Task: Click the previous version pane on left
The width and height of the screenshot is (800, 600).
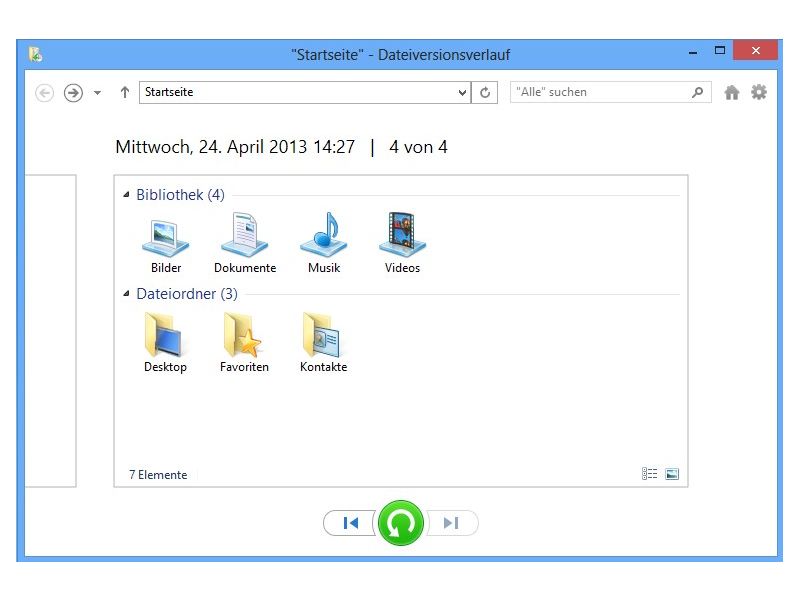Action: click(x=51, y=331)
